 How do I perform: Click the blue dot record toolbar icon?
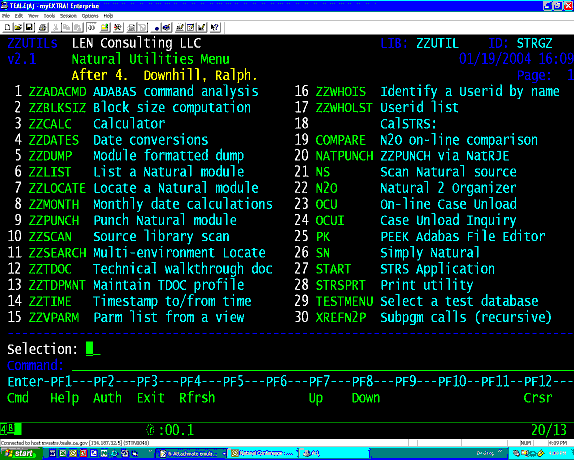[x=157, y=28]
